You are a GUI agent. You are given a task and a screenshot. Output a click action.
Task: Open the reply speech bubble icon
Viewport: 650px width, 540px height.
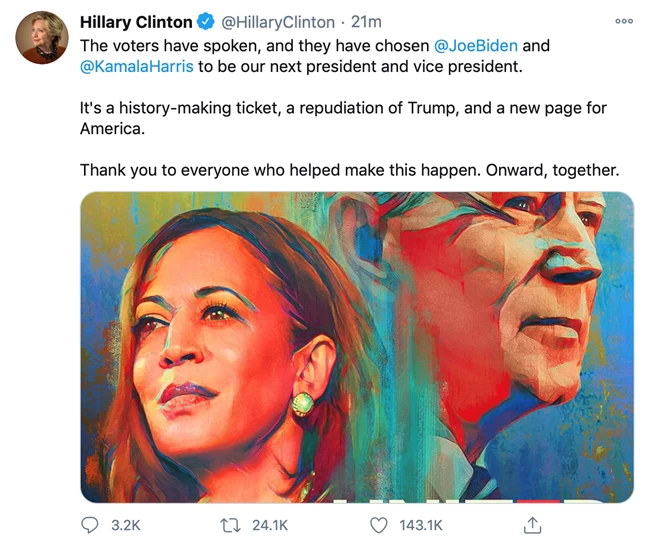pos(90,525)
